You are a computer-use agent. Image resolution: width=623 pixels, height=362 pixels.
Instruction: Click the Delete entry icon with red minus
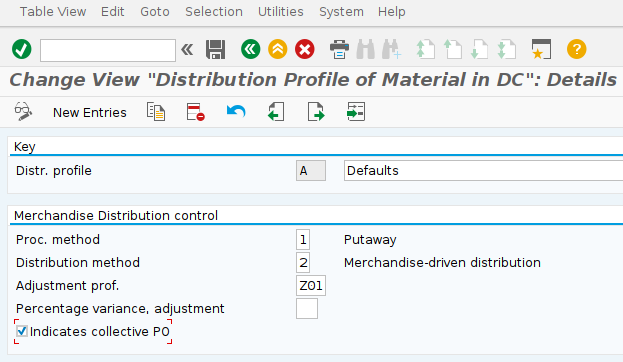point(195,112)
